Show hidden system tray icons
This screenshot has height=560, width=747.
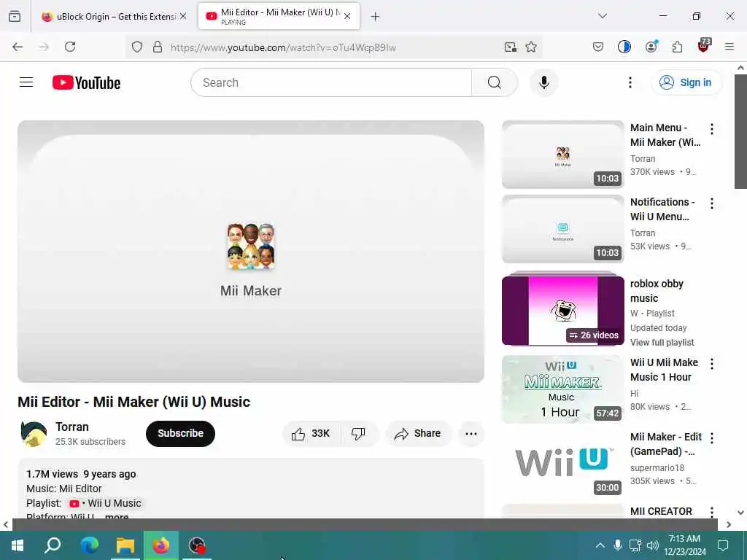(600, 545)
